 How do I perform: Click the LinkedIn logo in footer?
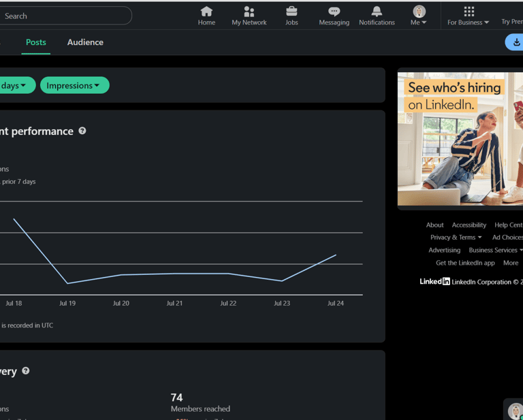click(x=434, y=281)
